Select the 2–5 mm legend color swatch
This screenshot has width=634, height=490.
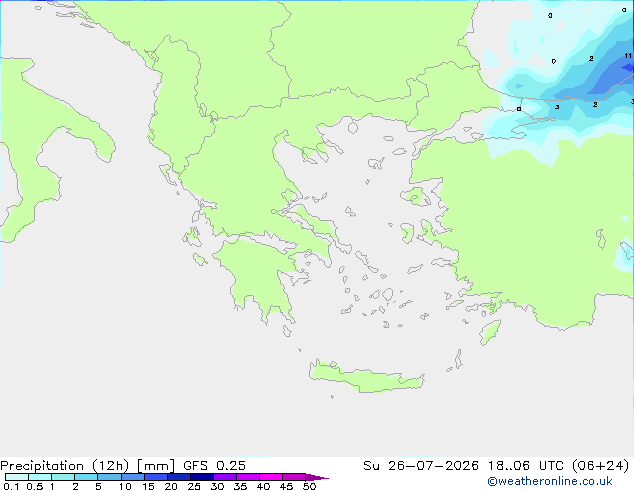coord(86,477)
